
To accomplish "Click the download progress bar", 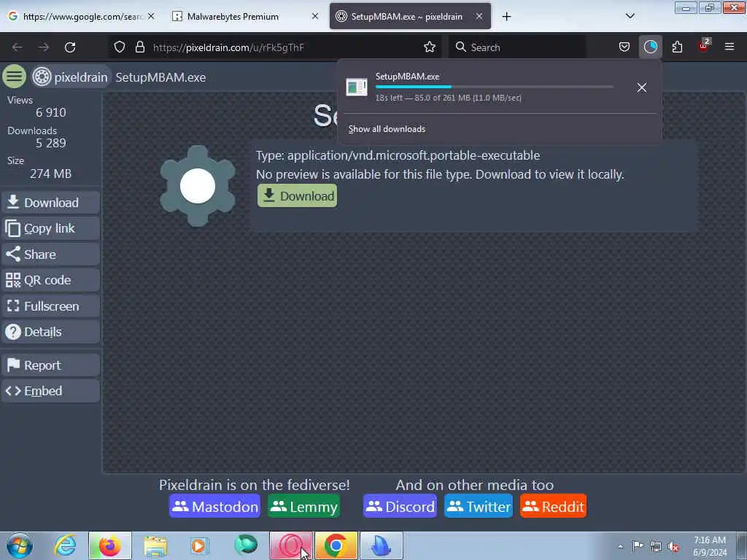I will point(494,87).
